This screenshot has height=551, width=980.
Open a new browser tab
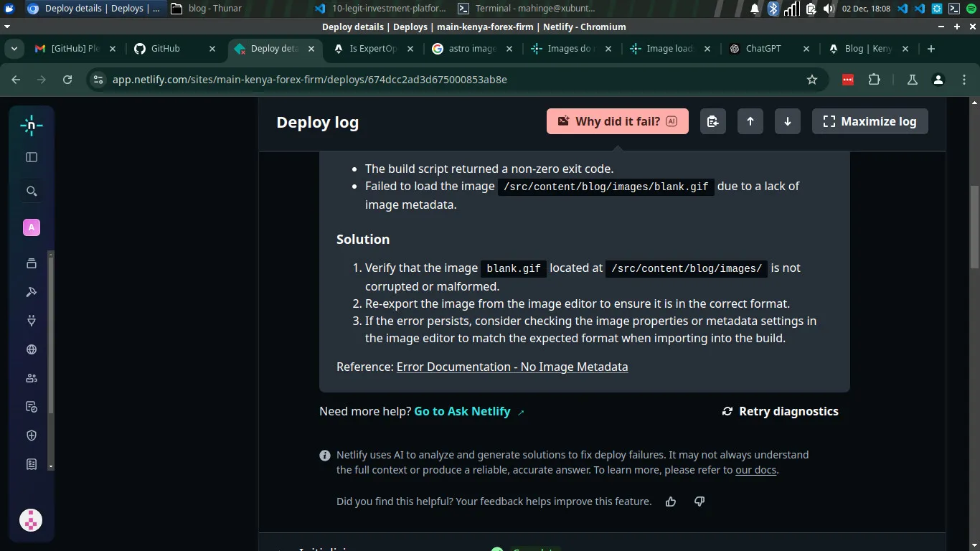[931, 49]
